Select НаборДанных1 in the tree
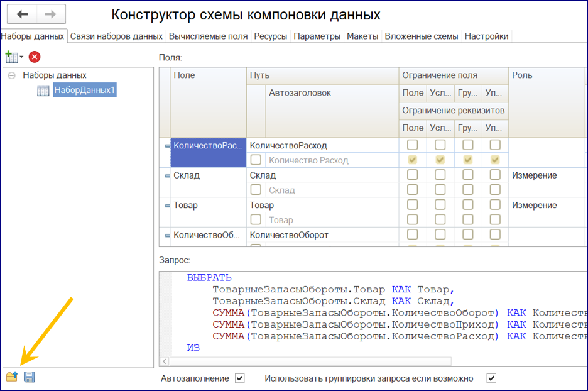Viewport: 588px width, 391px height. (x=85, y=91)
